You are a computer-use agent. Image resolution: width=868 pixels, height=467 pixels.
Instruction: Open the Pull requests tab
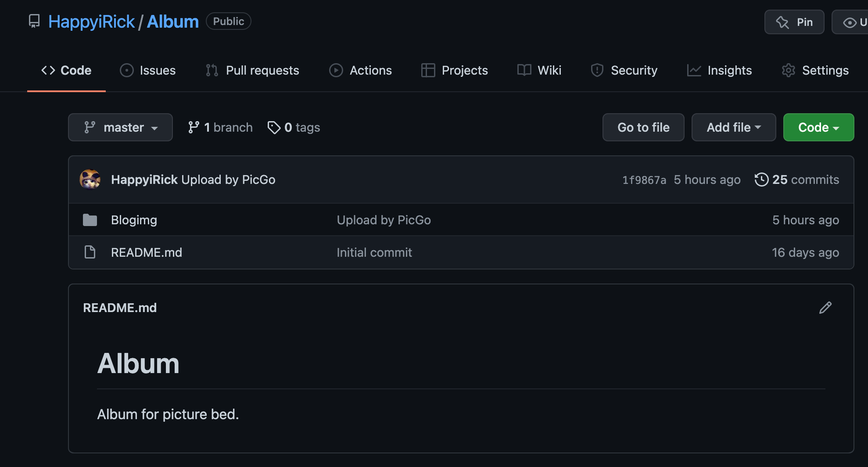(253, 70)
